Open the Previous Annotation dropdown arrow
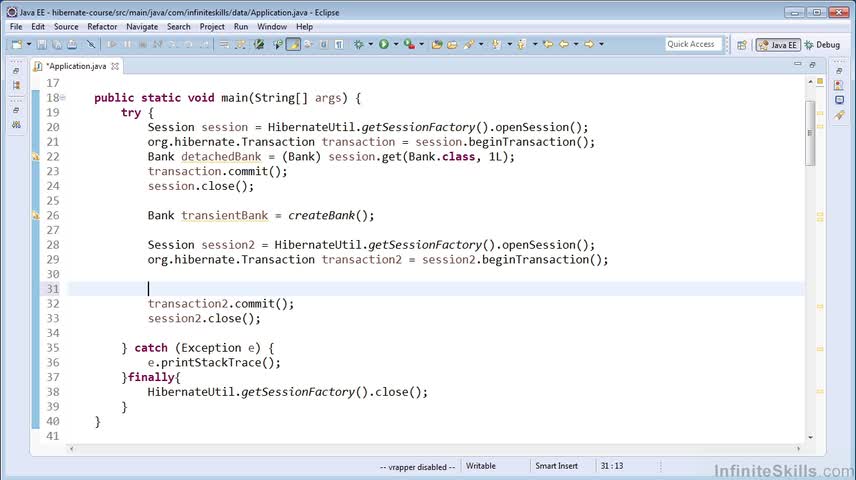 (535, 44)
